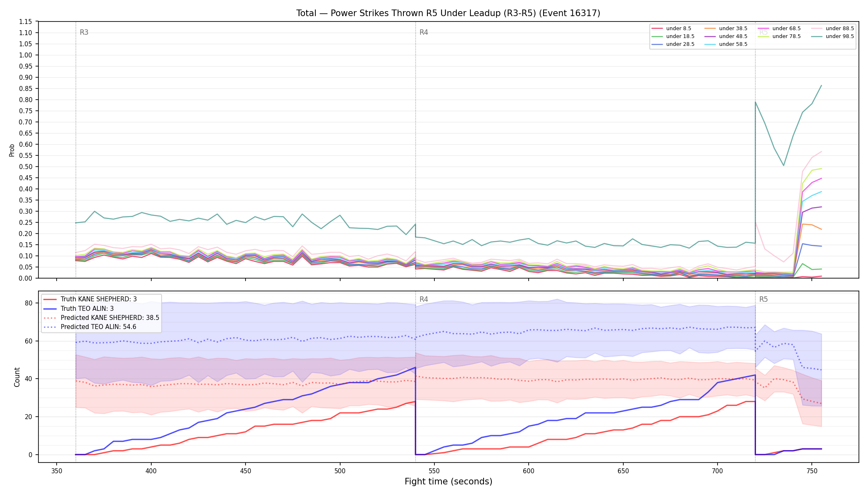Click the 0.10 tick on the Prob axis
868x496 pixels.
tap(26, 256)
